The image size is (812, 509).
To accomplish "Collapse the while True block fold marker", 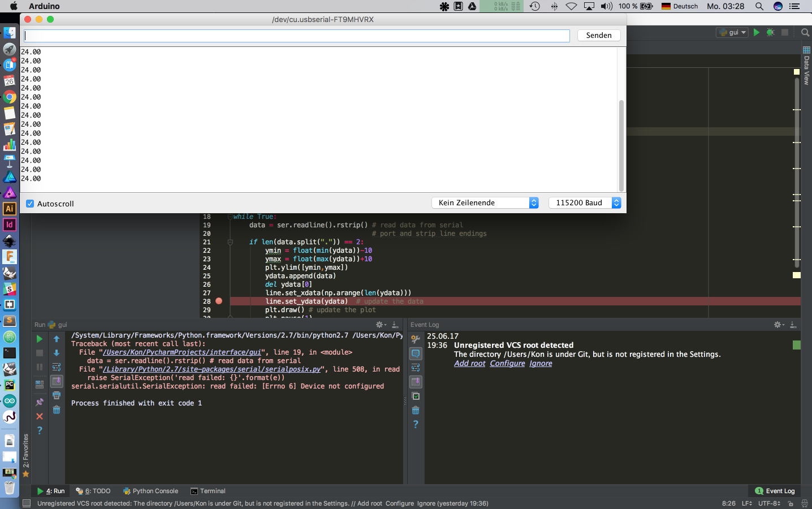I will tap(230, 217).
